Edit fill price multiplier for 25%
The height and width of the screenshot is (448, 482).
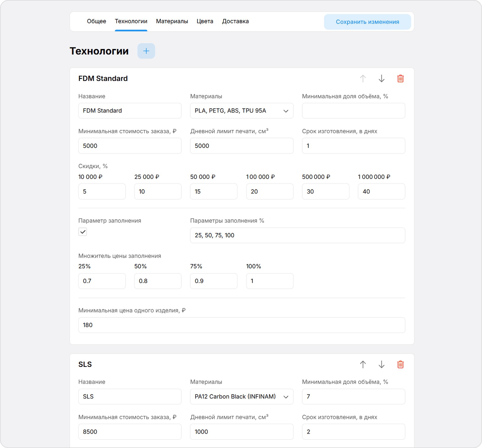(102, 281)
